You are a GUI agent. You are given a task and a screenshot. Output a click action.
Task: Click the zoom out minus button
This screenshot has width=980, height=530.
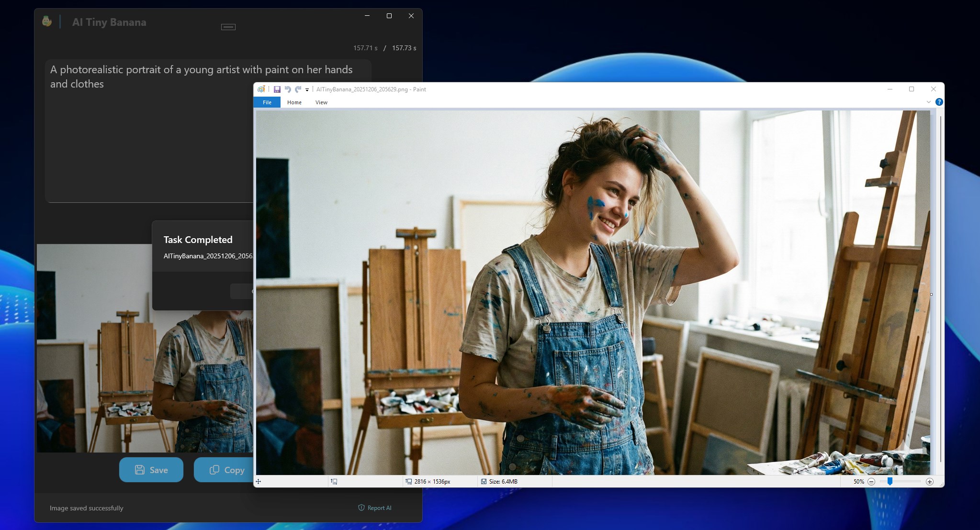click(x=871, y=482)
